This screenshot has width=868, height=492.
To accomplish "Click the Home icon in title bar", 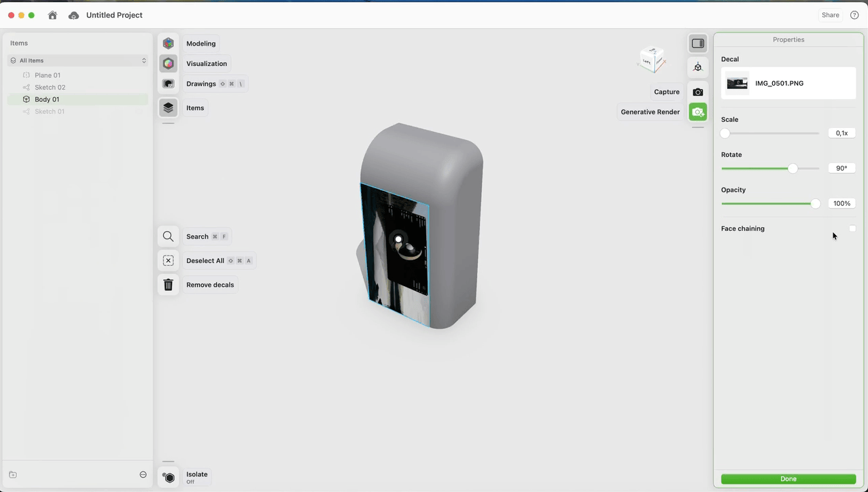I will tap(52, 15).
